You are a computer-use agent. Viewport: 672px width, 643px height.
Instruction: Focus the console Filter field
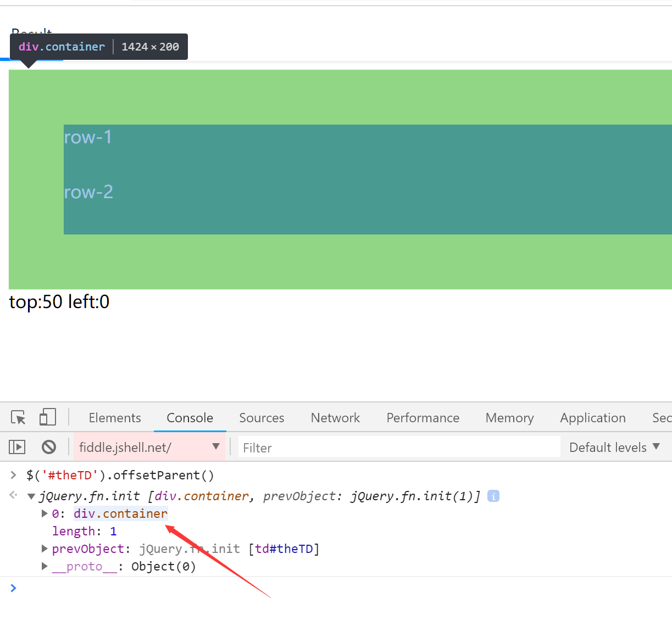(x=399, y=448)
